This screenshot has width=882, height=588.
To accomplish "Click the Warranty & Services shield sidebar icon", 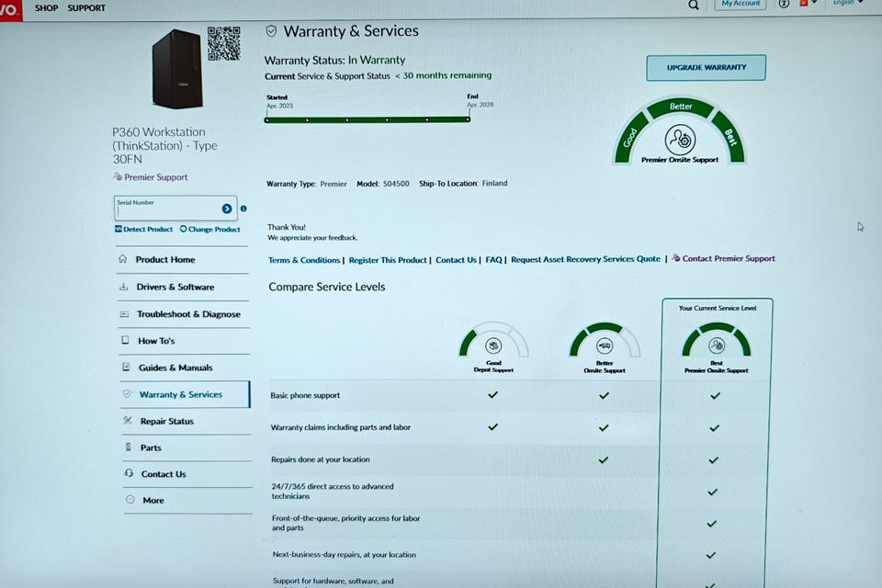I will (127, 394).
